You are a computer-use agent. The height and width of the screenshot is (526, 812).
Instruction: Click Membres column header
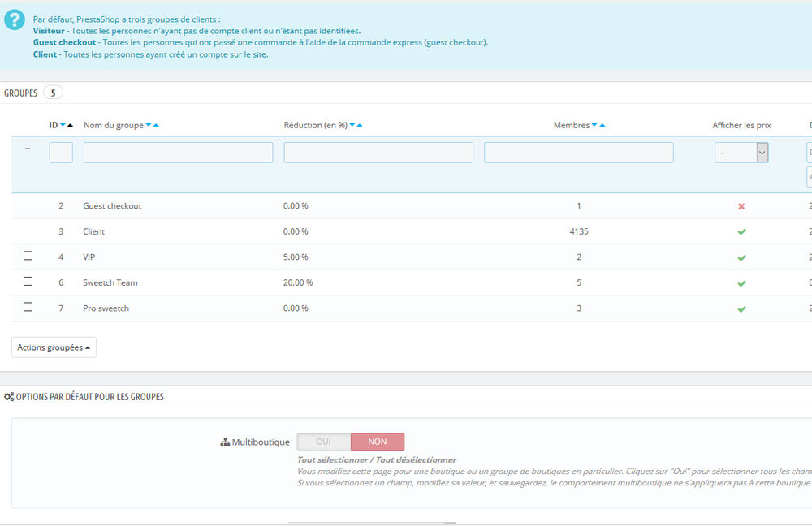pyautogui.click(x=571, y=125)
